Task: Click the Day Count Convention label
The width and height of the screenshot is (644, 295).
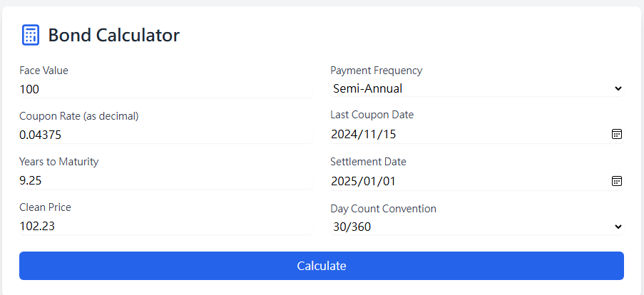Action: pos(383,209)
